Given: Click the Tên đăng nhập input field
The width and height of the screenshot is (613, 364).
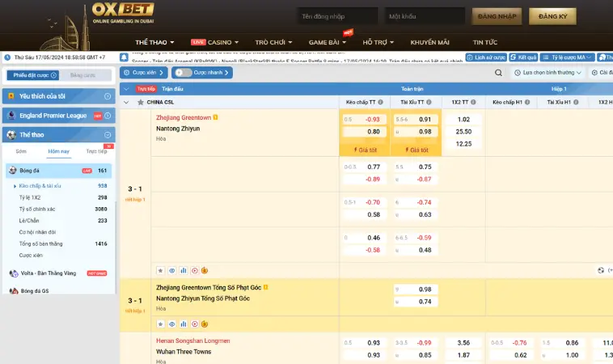Looking at the screenshot, I should 336,16.
